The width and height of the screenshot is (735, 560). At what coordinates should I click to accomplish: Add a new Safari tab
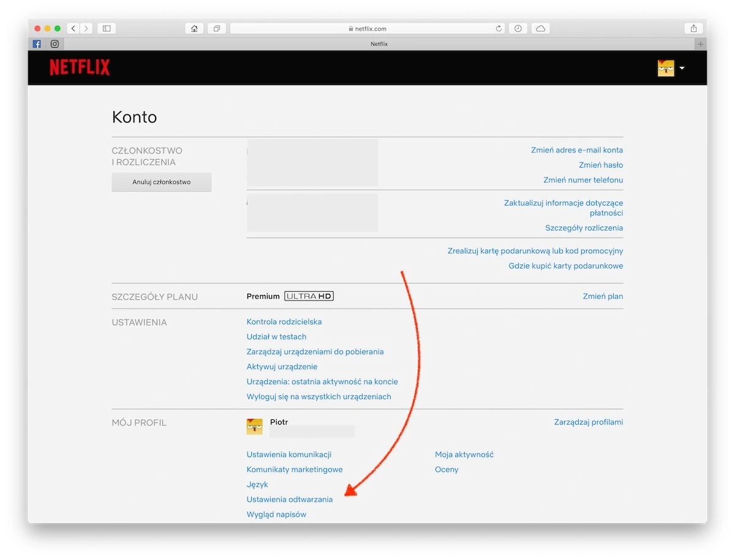point(701,44)
